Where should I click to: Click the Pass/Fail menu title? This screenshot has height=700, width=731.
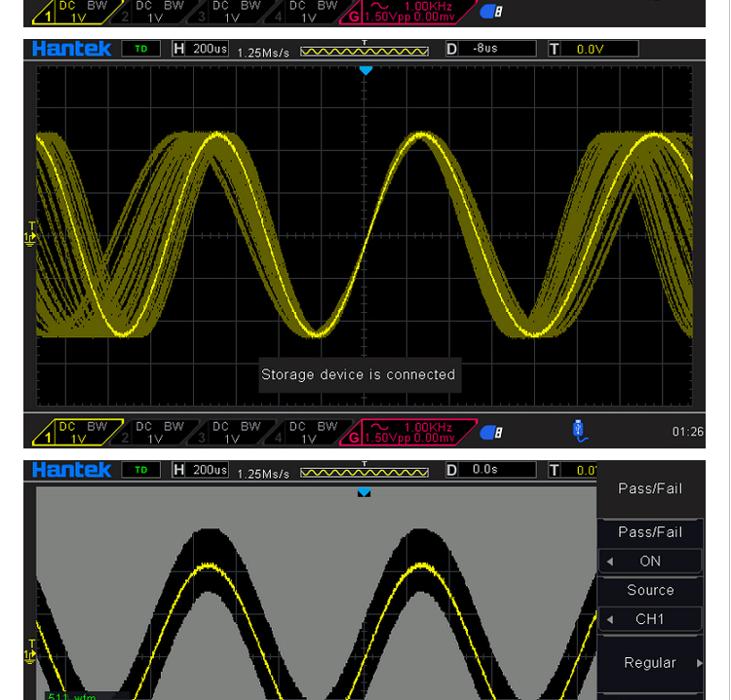650,488
